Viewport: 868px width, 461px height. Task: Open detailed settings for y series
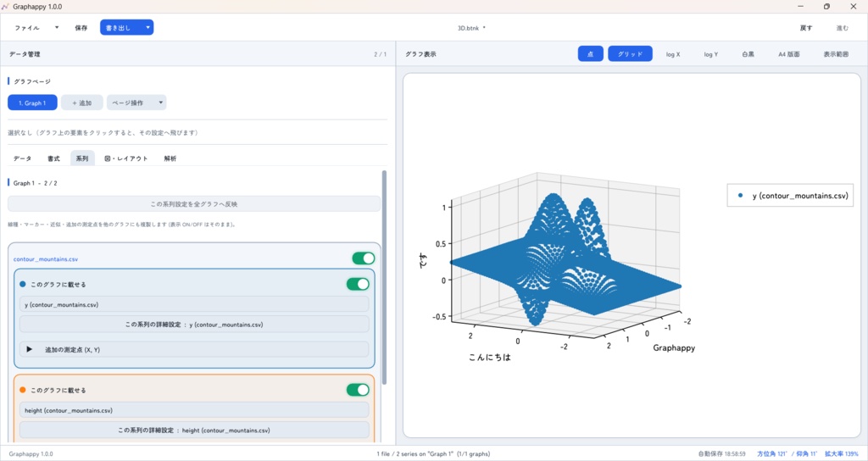coord(194,325)
